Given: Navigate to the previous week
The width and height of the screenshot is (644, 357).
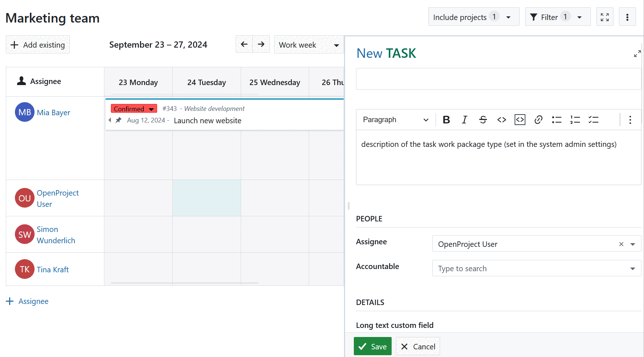Looking at the screenshot, I should click(244, 44).
